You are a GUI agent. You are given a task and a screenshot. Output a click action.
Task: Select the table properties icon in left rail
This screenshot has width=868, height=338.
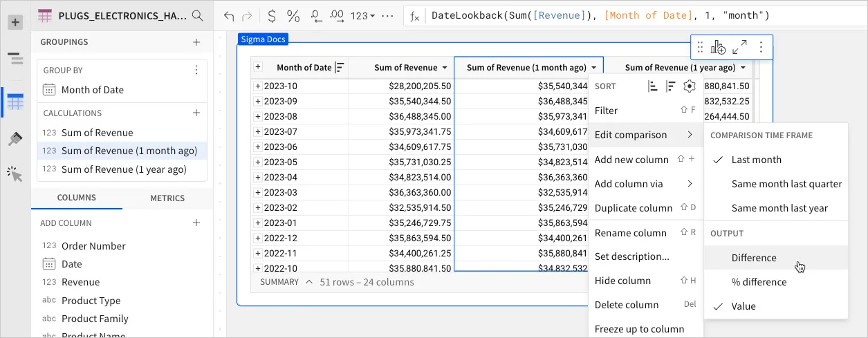pyautogui.click(x=15, y=103)
